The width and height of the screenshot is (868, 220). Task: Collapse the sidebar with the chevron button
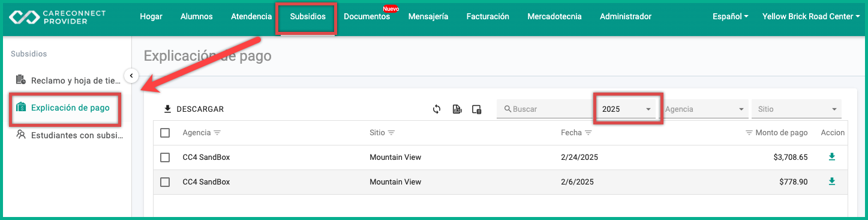[x=131, y=75]
